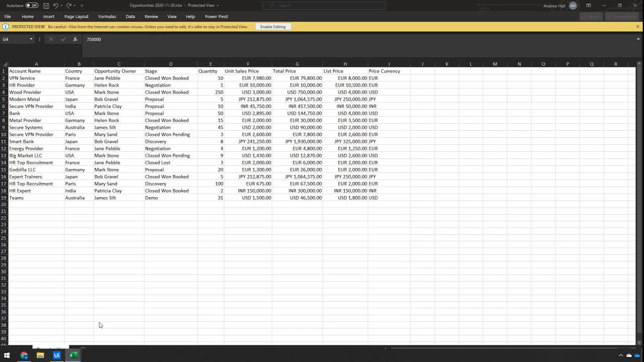Click the Redo arrow icon

click(69, 6)
